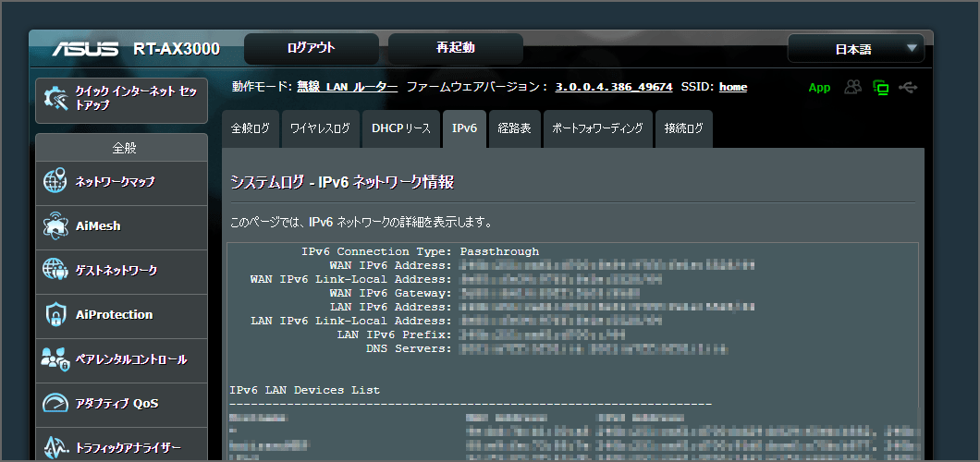The width and height of the screenshot is (980, 462).
Task: Click the WAN IPv6 Link-Local Address label
Action: pyautogui.click(x=351, y=279)
